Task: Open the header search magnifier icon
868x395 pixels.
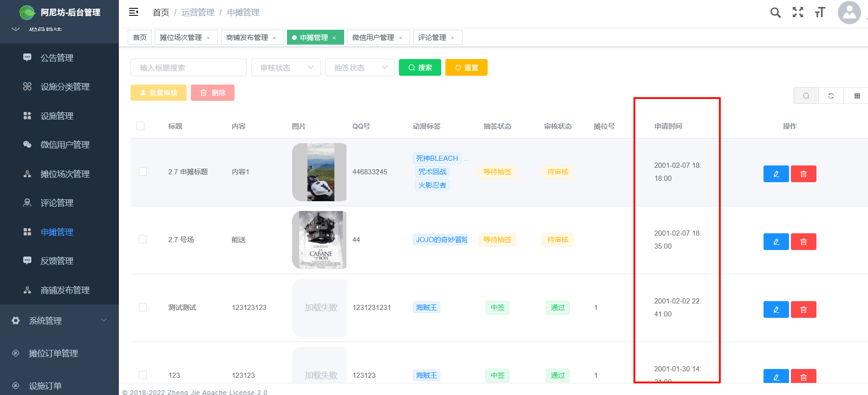Action: pos(775,13)
